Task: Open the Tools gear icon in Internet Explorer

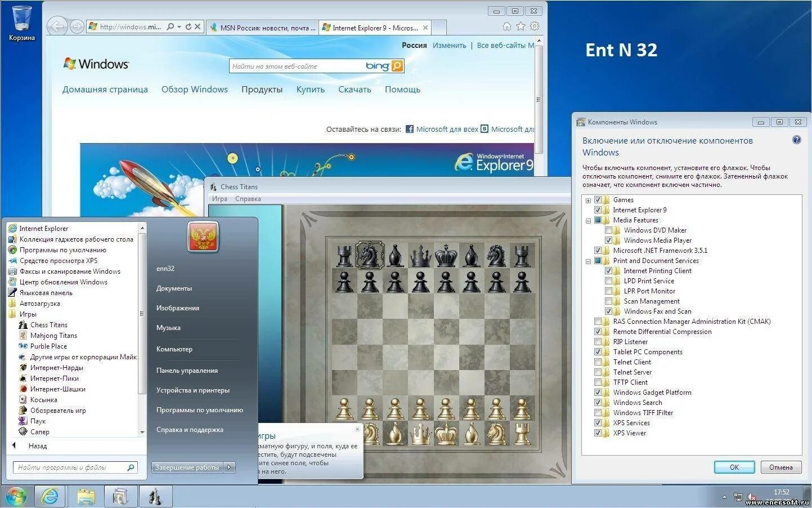Action: (x=534, y=25)
